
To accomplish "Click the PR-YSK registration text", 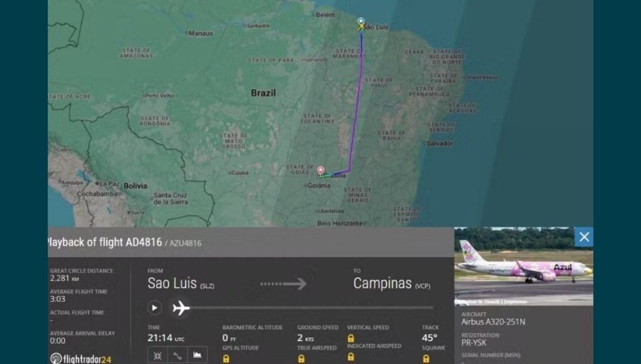I will click(x=473, y=343).
